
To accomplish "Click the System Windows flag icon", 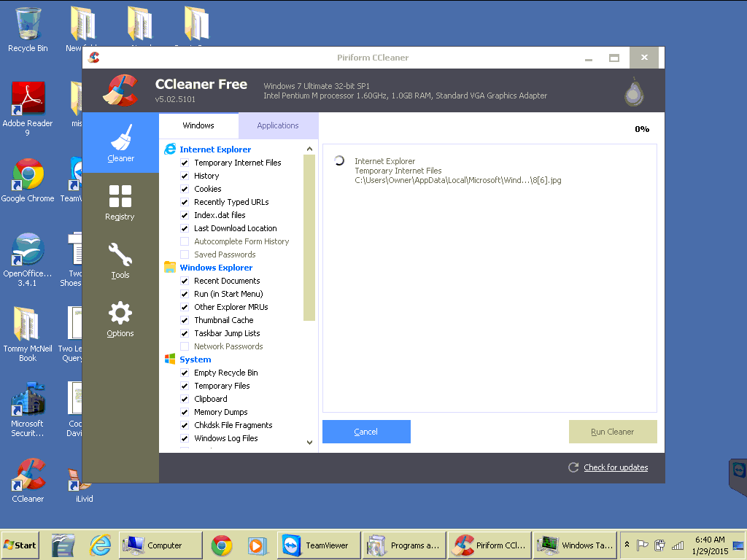I will point(170,359).
